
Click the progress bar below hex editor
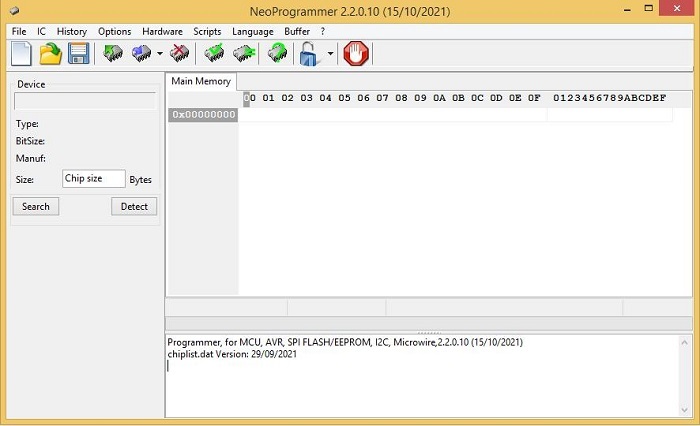pos(429,323)
